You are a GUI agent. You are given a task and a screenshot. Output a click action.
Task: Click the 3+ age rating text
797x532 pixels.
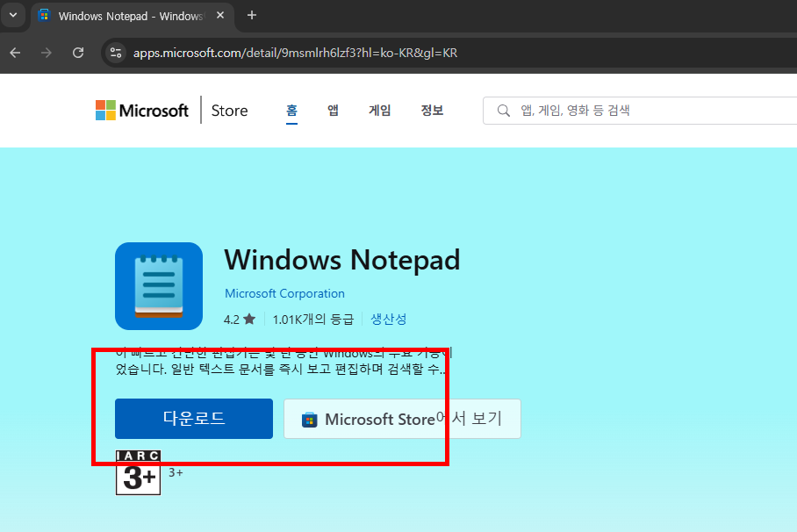click(176, 472)
